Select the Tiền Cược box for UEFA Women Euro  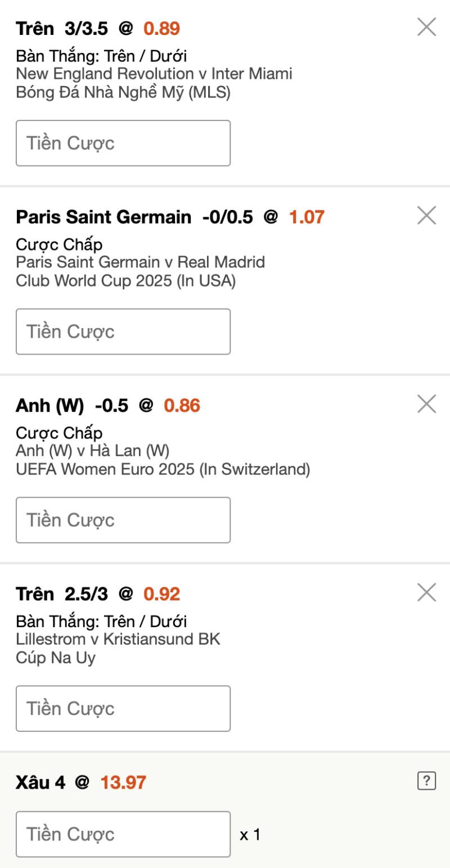tap(123, 520)
